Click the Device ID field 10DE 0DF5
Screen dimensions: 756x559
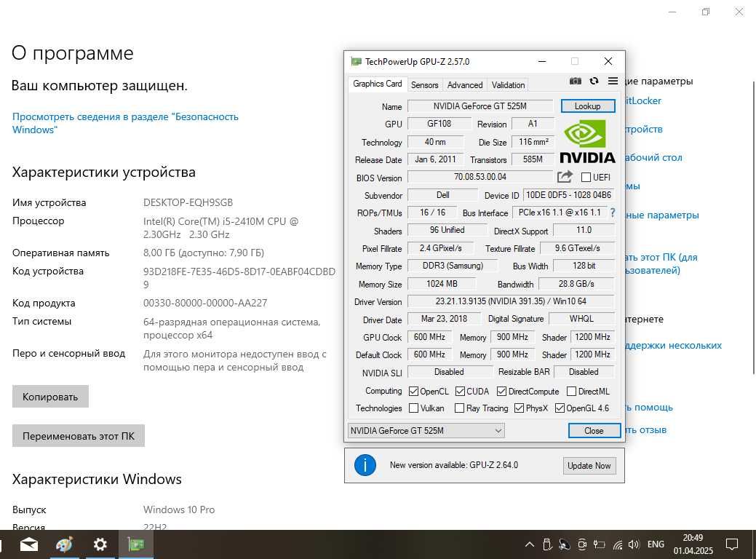click(569, 195)
